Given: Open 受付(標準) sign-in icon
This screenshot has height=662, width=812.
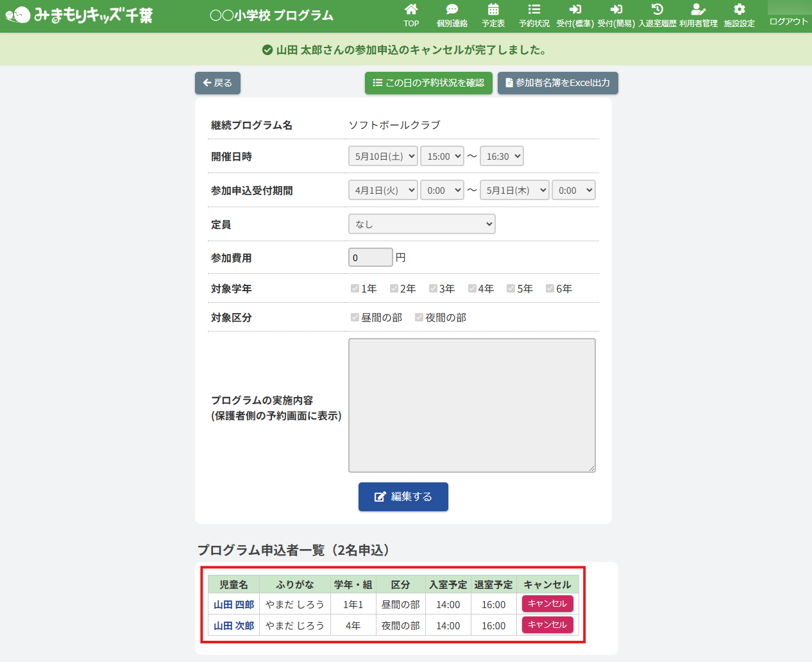Looking at the screenshot, I should tap(575, 10).
